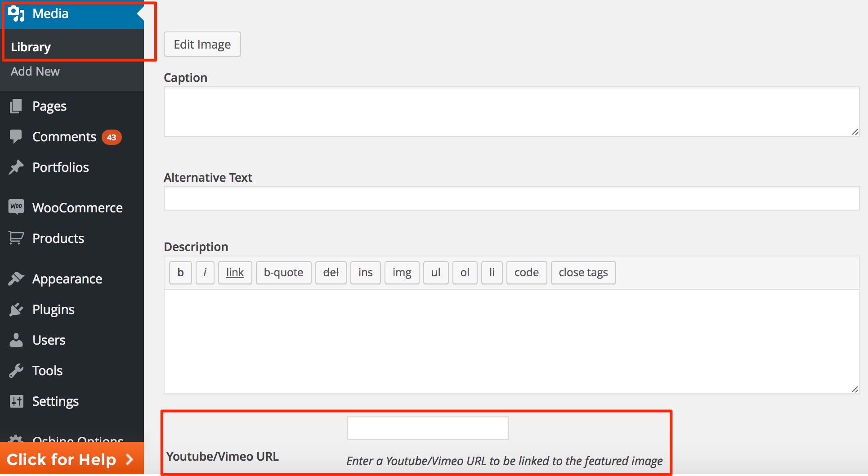
Task: Open the Tools menu
Action: [47, 371]
